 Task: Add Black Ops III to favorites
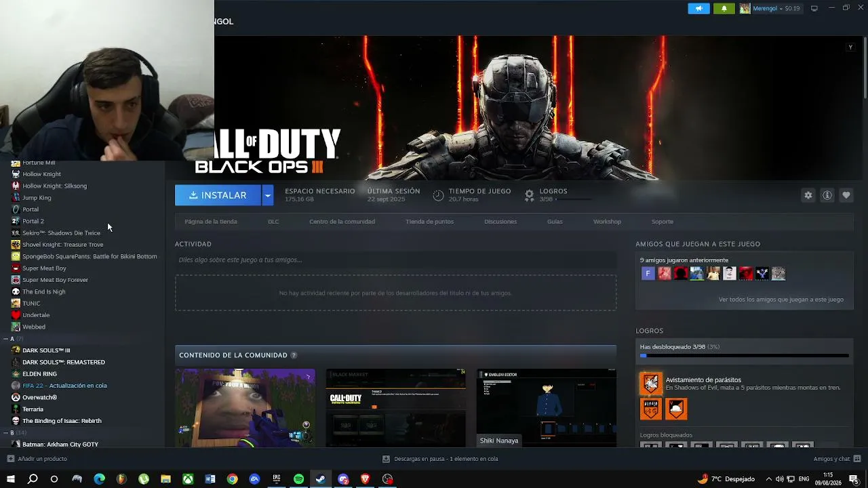click(846, 195)
